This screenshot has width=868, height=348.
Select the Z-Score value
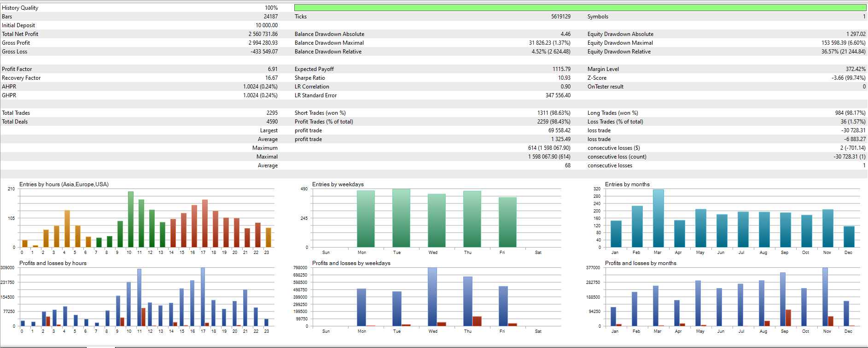tap(848, 78)
